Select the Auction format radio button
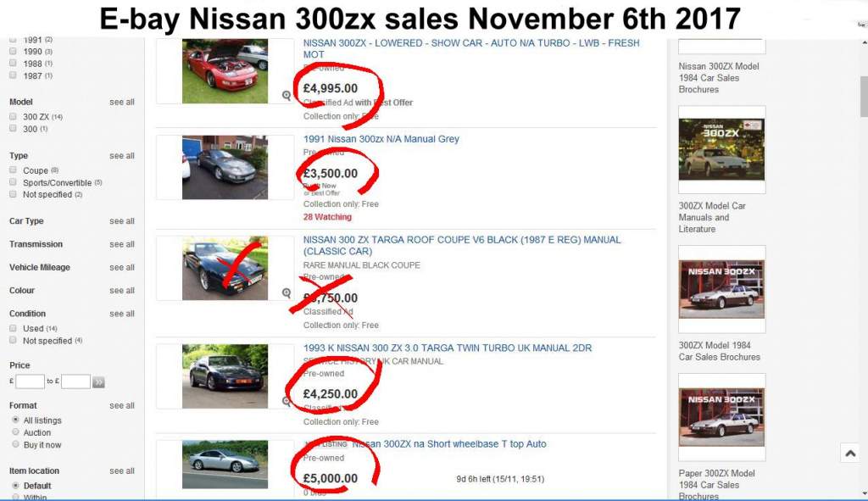This screenshot has width=868, height=501. coord(14,432)
